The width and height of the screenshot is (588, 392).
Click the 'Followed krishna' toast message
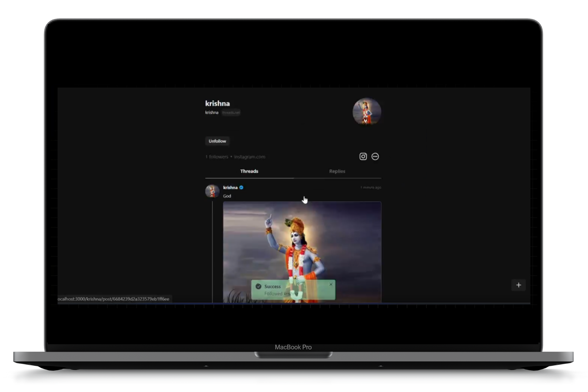(281, 294)
